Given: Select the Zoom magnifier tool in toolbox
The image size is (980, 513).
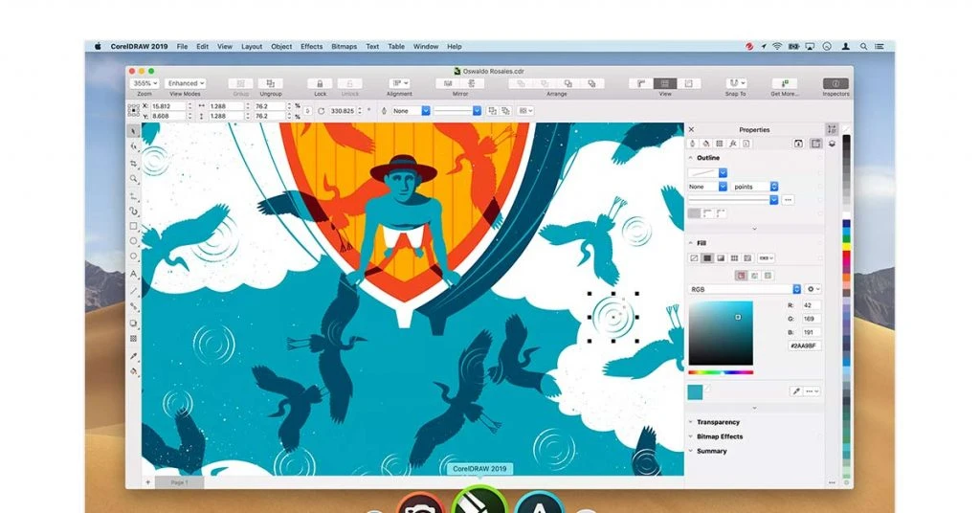Looking at the screenshot, I should [x=133, y=179].
